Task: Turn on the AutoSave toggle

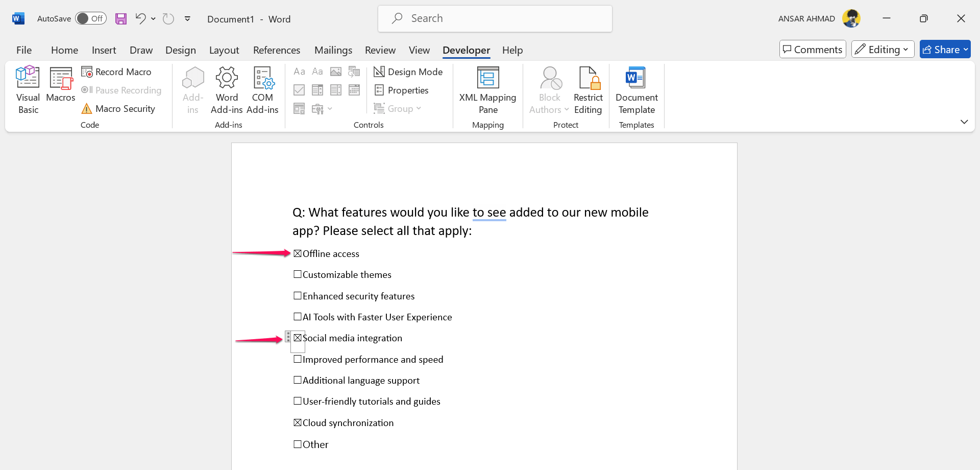Action: (91, 18)
